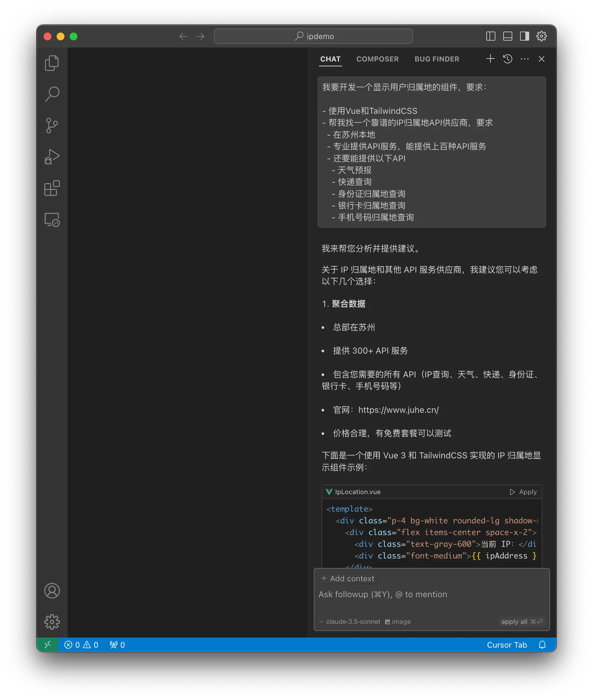Open the chat more-actions ellipsis menu
The image size is (593, 700).
pos(524,59)
